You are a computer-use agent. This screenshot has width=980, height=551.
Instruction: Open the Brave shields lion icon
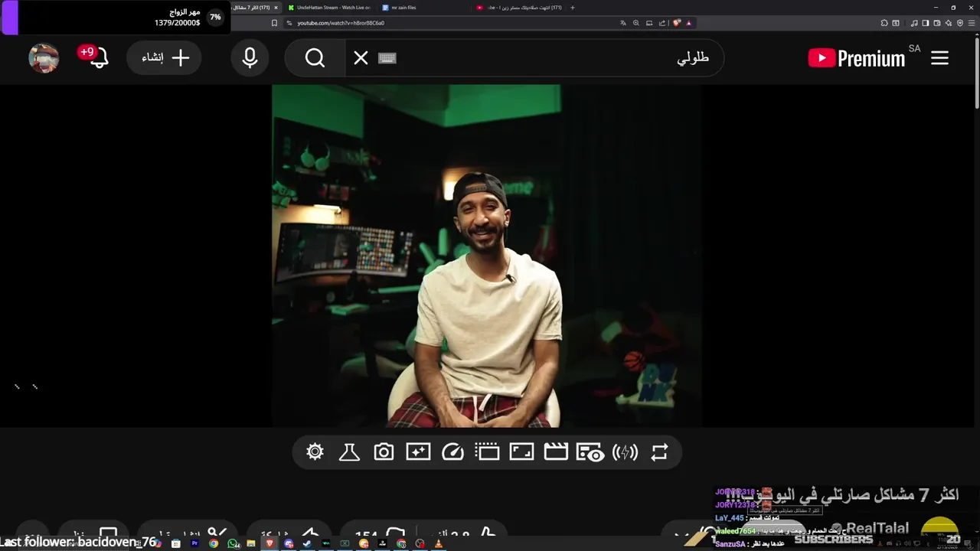point(676,23)
